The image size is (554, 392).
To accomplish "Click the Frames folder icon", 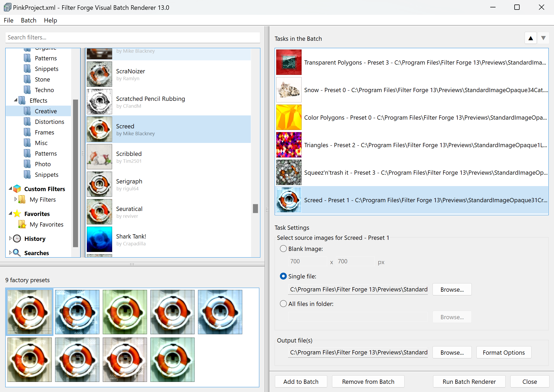I will [x=27, y=132].
